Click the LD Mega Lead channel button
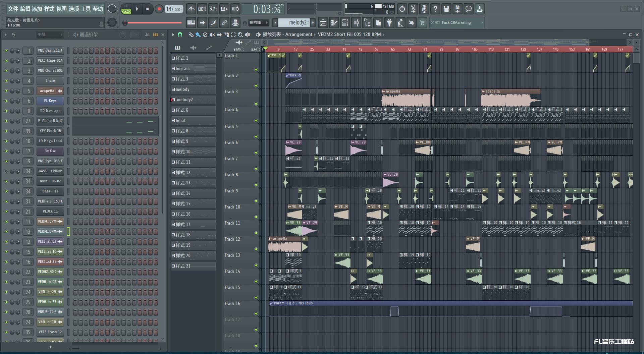The height and width of the screenshot is (354, 644). 50,141
